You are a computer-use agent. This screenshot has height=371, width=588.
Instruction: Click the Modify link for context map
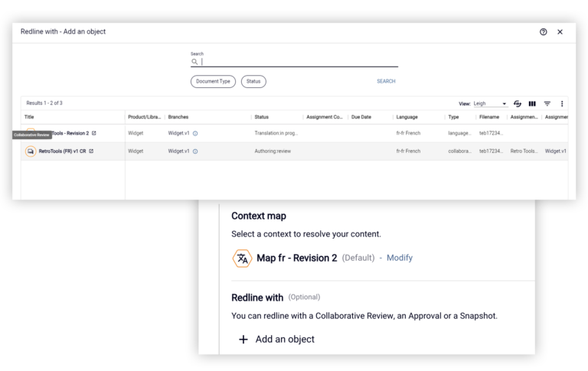tap(400, 258)
